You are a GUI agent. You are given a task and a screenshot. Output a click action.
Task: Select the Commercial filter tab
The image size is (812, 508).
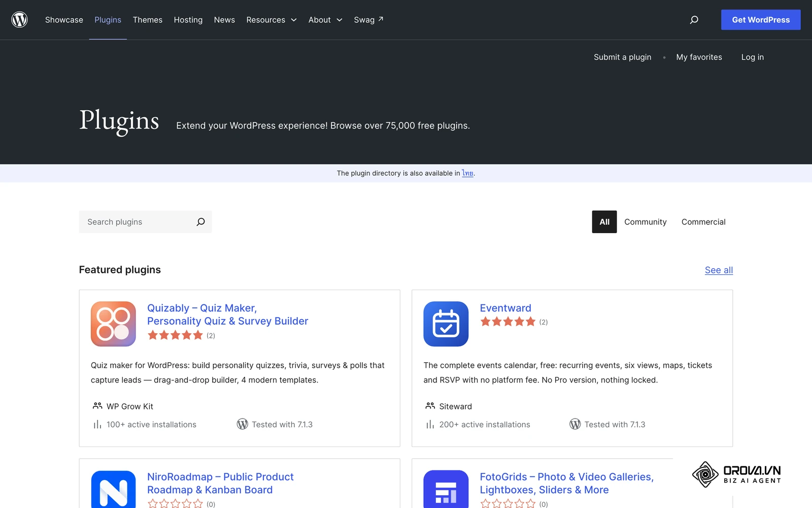[703, 222]
